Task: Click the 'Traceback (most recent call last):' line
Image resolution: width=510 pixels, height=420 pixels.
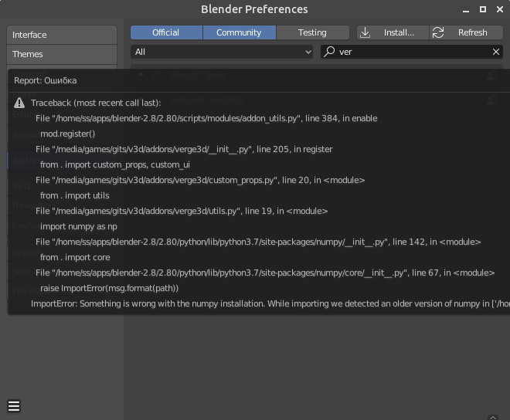Action: [96, 103]
